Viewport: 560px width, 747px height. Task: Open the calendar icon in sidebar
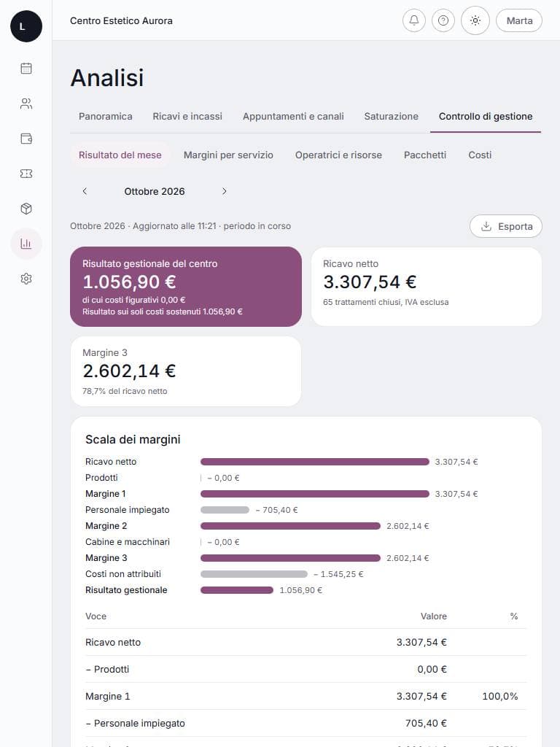pyautogui.click(x=26, y=68)
